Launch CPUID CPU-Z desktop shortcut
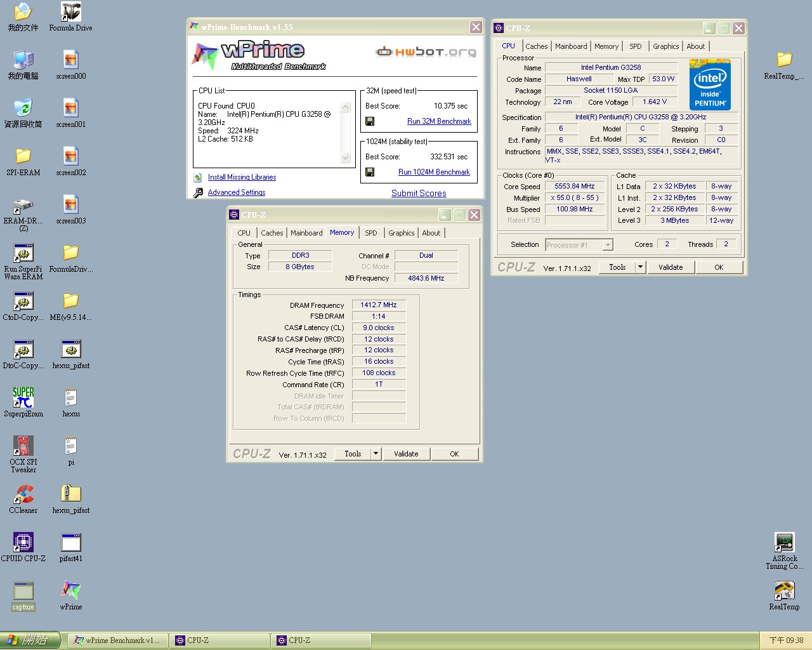Viewport: 812px width, 650px height. (23, 547)
